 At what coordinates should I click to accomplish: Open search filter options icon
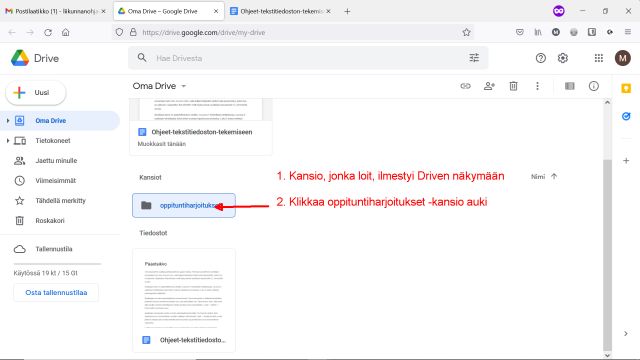tap(474, 58)
